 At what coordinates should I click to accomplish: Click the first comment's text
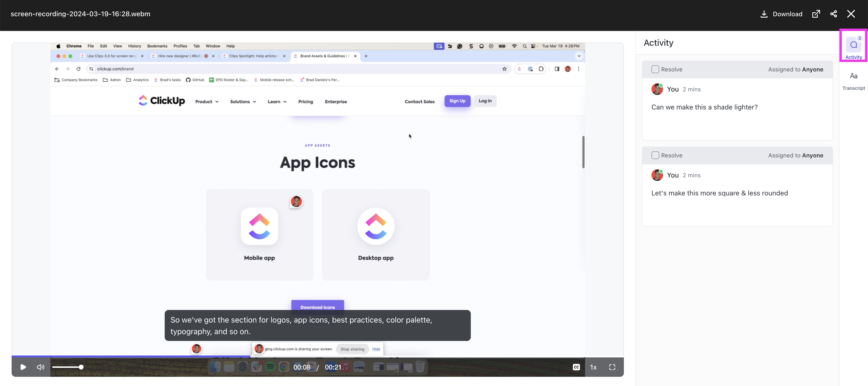click(704, 107)
